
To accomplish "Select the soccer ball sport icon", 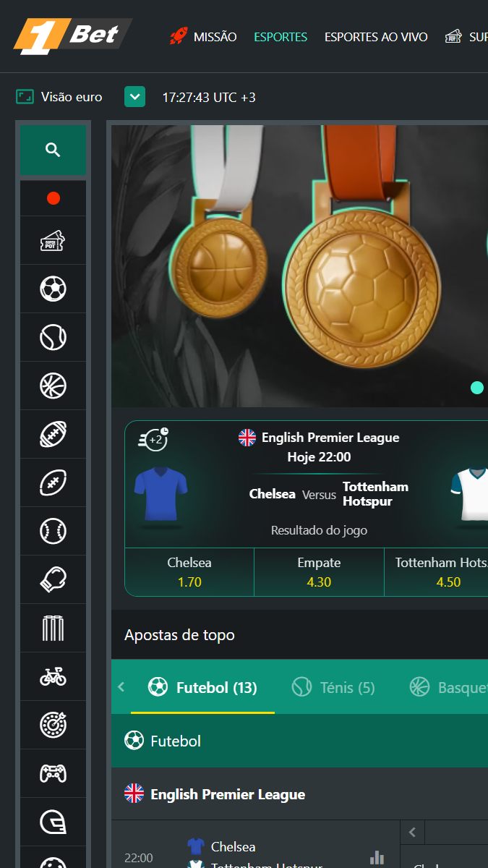I will (x=53, y=289).
